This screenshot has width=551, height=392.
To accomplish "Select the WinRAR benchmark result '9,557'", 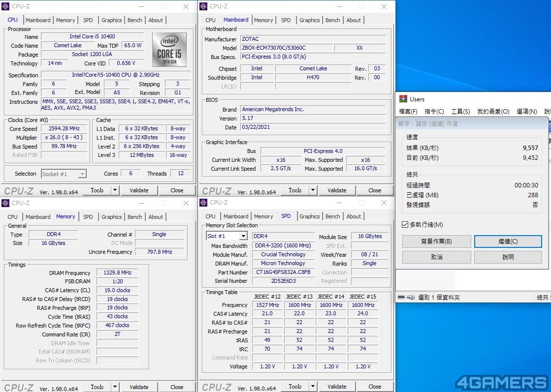I will pyautogui.click(x=530, y=148).
